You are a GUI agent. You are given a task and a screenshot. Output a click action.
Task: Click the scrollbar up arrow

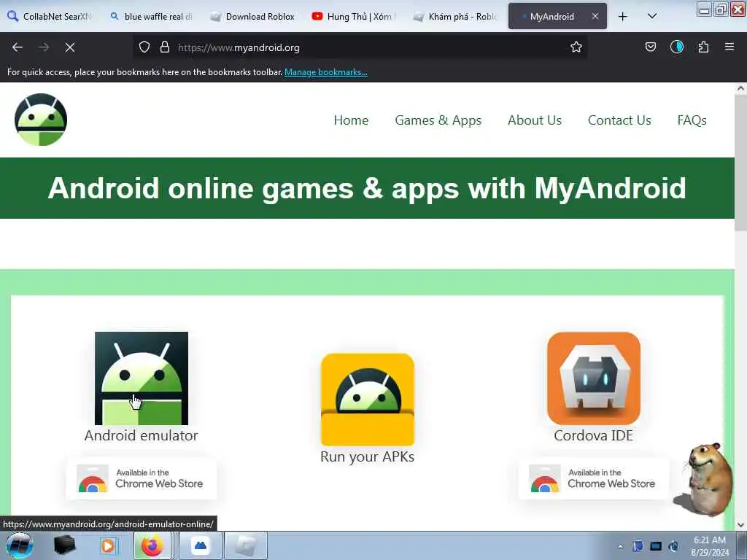pyautogui.click(x=740, y=88)
